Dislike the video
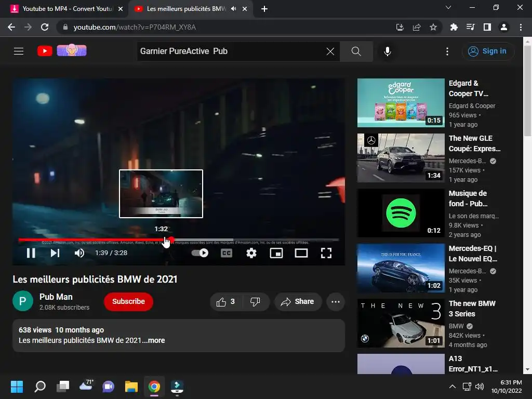 (x=255, y=302)
